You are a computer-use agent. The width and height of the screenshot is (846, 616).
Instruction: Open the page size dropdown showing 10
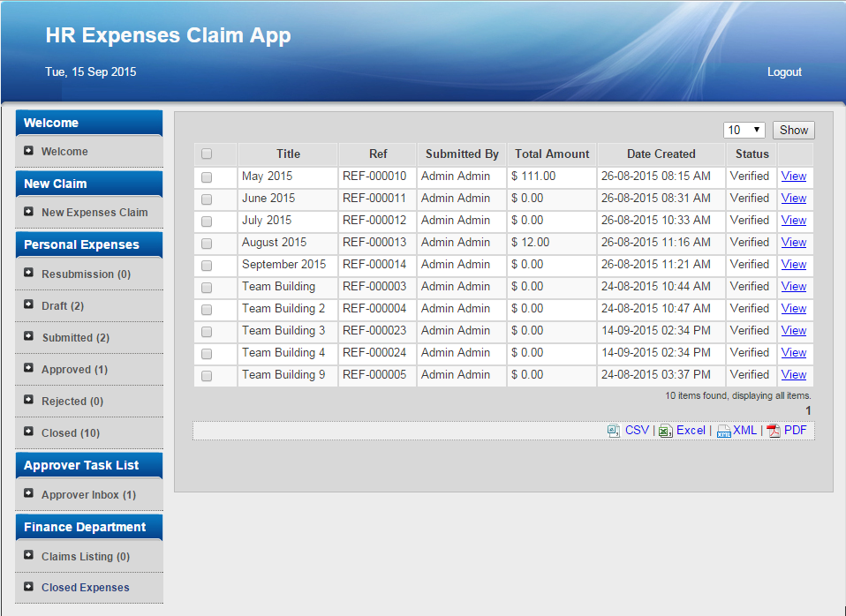(744, 130)
